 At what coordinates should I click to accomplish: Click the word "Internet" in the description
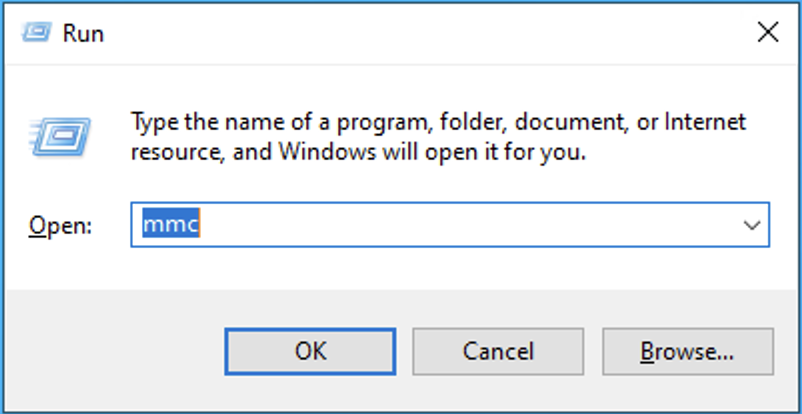pos(706,123)
